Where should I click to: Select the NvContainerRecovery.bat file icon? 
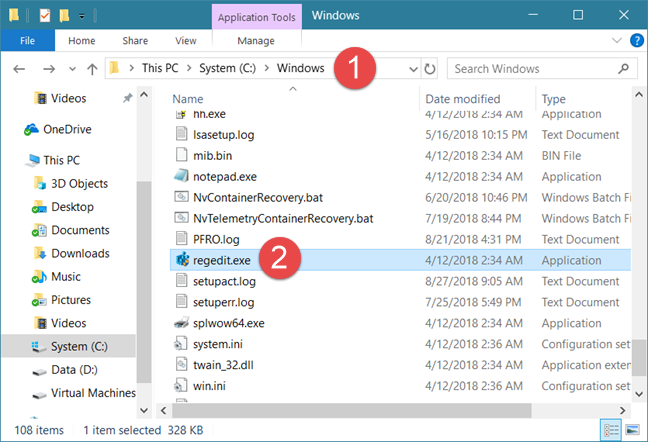point(181,197)
